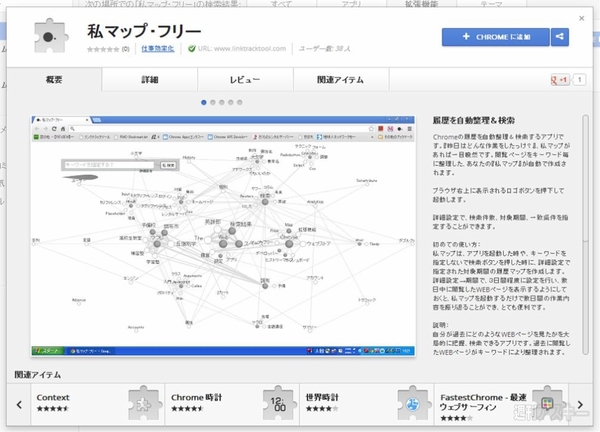Click the 世界時計 star rating
Screen dimensions: 600x432
coord(322,409)
